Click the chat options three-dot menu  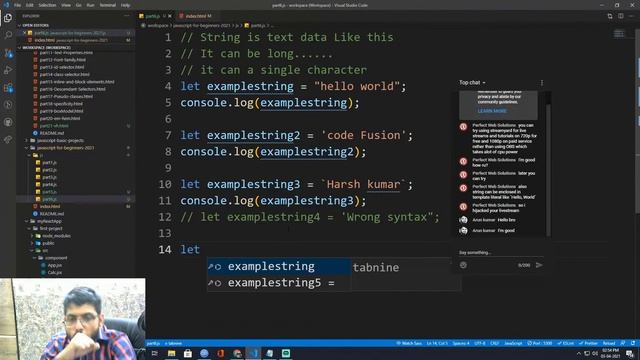pyautogui.click(x=542, y=83)
